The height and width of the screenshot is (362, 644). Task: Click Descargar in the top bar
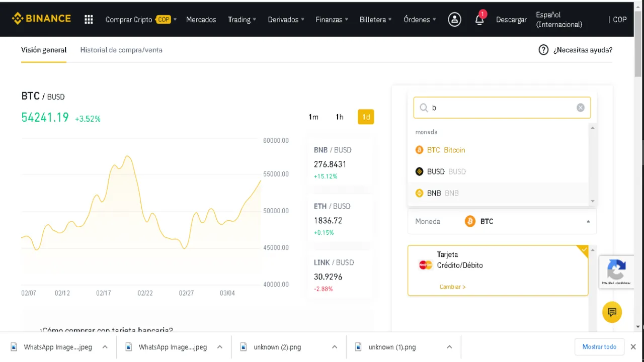point(511,20)
